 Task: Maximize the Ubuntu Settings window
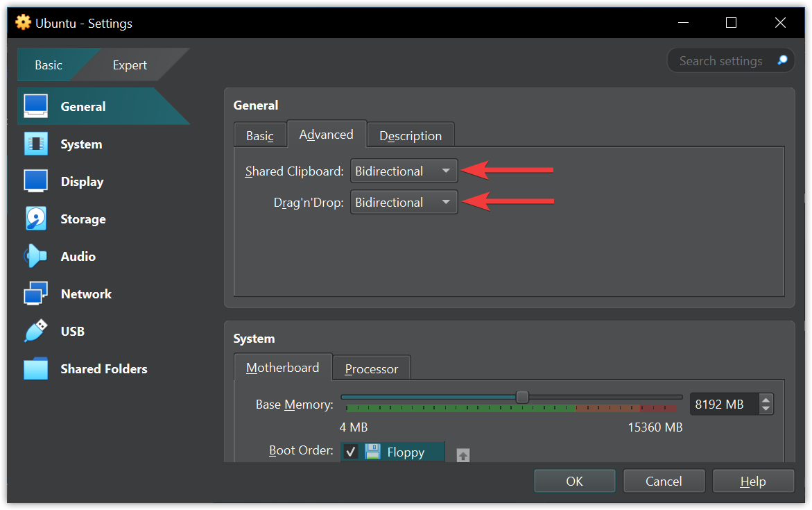pos(731,22)
